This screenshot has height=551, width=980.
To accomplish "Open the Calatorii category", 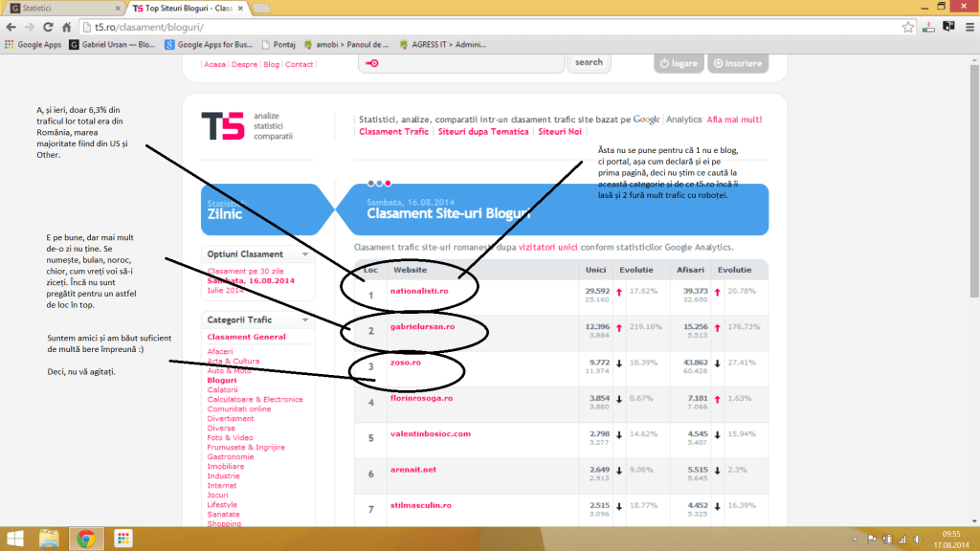I will (x=222, y=390).
